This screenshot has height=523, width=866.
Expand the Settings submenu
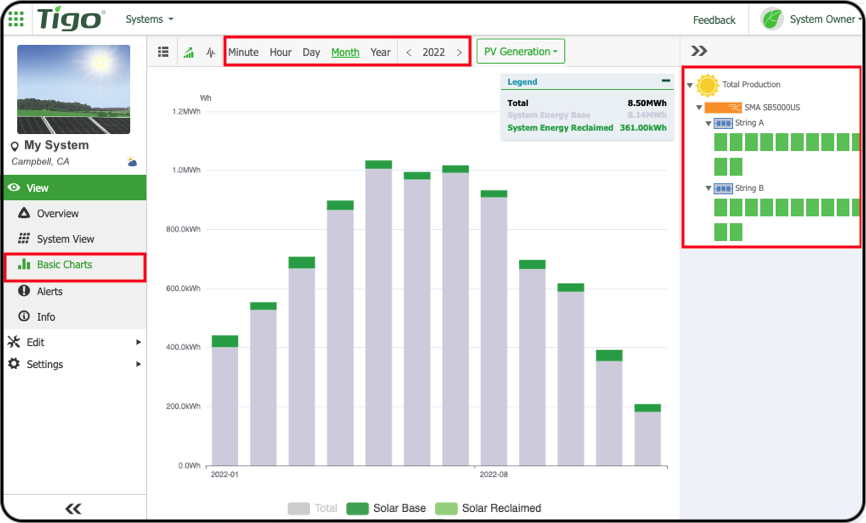pyautogui.click(x=75, y=364)
